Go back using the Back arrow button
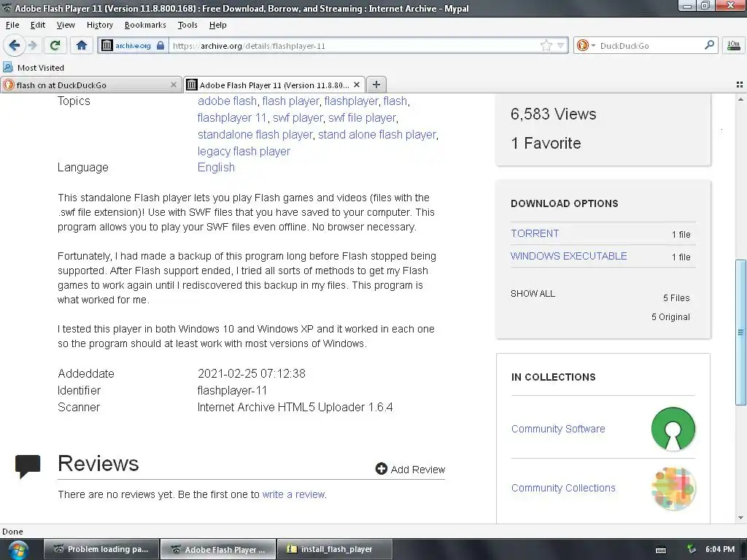This screenshot has width=747, height=560. coord(14,46)
